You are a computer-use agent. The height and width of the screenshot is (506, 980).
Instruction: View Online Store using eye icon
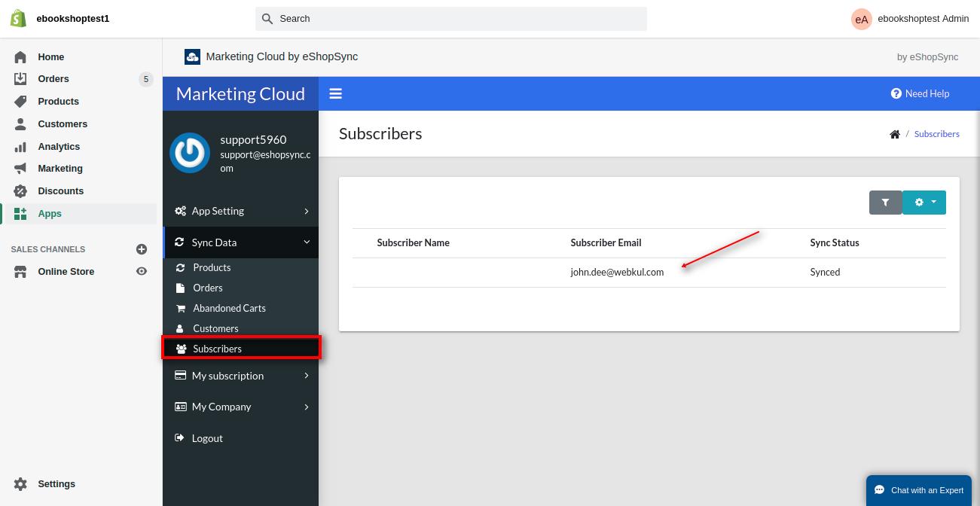tap(141, 272)
